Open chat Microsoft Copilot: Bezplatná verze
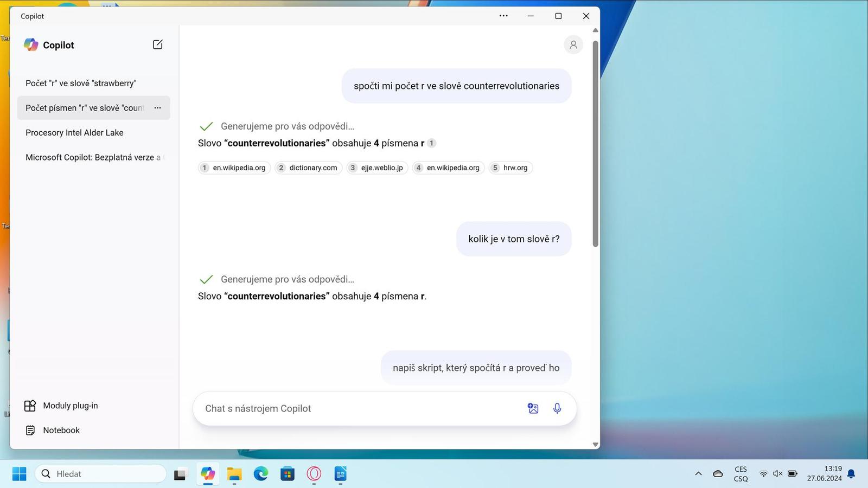 tap(93, 157)
